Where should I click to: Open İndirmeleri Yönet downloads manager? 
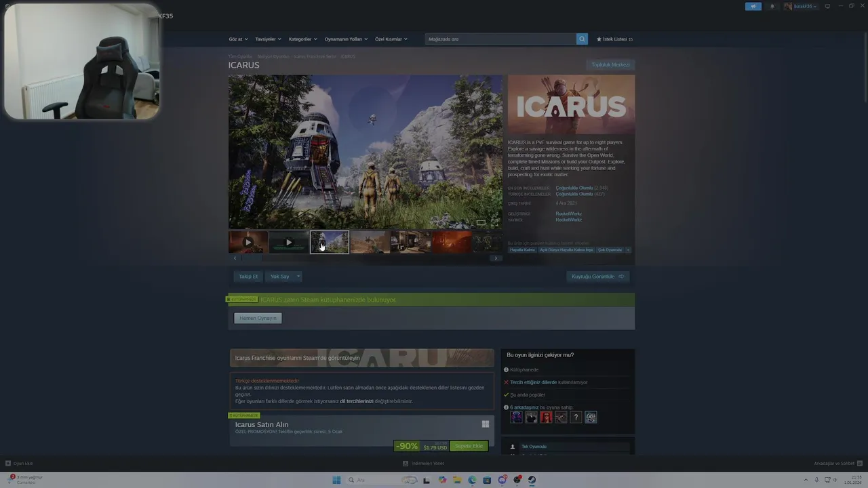[x=424, y=464]
